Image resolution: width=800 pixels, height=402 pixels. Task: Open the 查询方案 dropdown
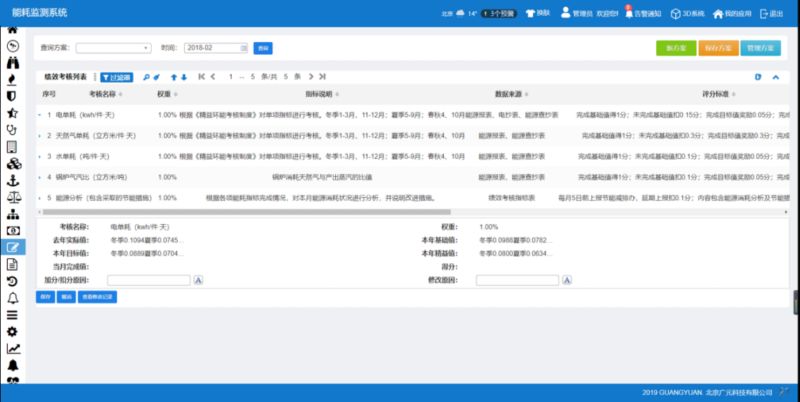pos(114,48)
